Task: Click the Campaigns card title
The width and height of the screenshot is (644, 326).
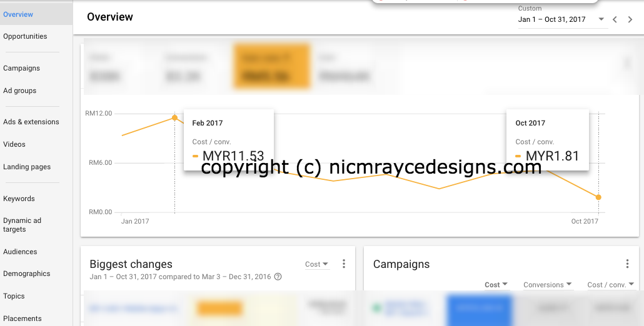Action: (401, 264)
